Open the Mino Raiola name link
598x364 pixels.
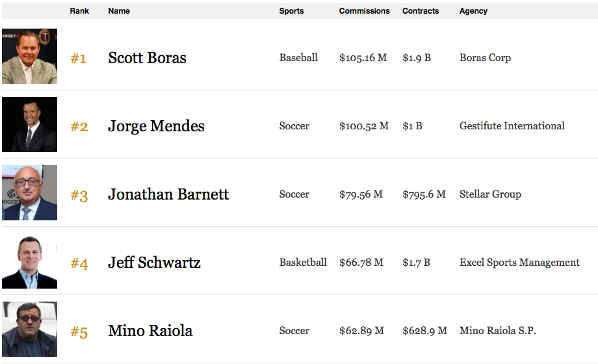point(150,331)
